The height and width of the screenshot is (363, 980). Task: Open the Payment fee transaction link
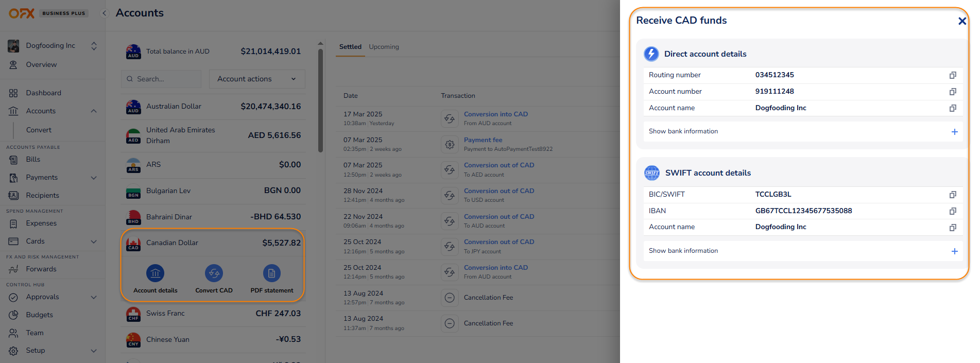click(x=483, y=140)
